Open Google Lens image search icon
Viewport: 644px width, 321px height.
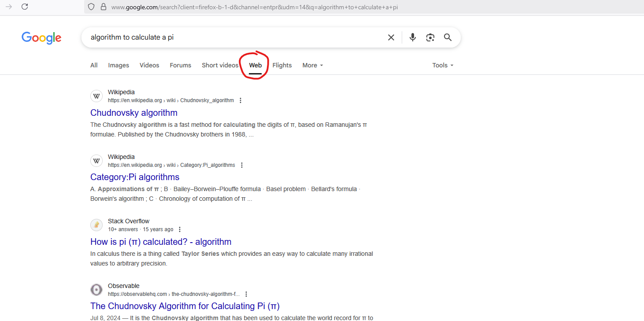(430, 37)
